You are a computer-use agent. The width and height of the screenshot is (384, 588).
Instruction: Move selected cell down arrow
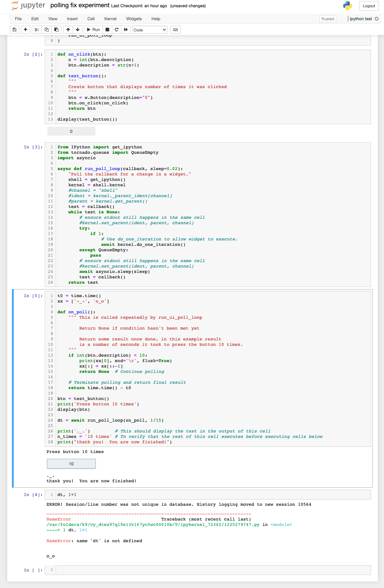pyautogui.click(x=78, y=30)
